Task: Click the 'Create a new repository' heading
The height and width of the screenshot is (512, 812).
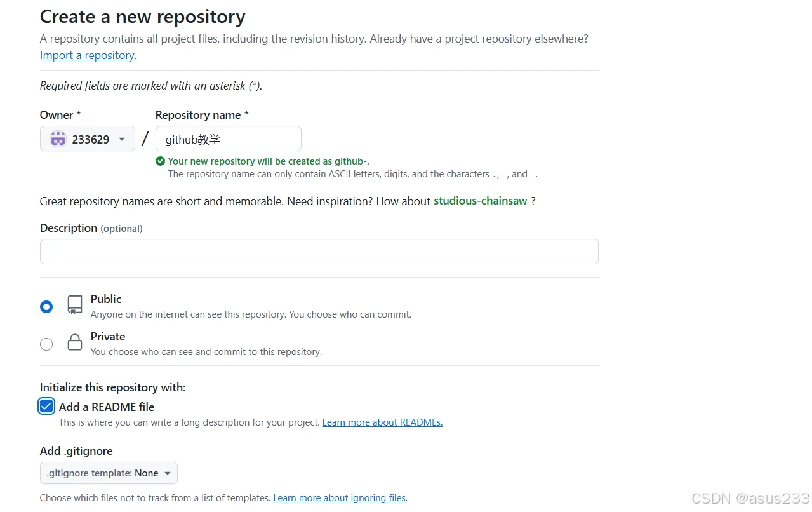Action: [x=143, y=17]
